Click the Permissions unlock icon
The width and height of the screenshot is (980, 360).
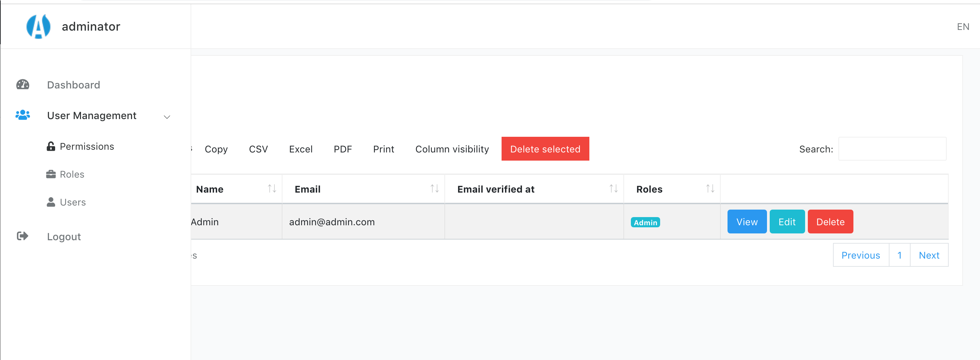pyautogui.click(x=51, y=146)
